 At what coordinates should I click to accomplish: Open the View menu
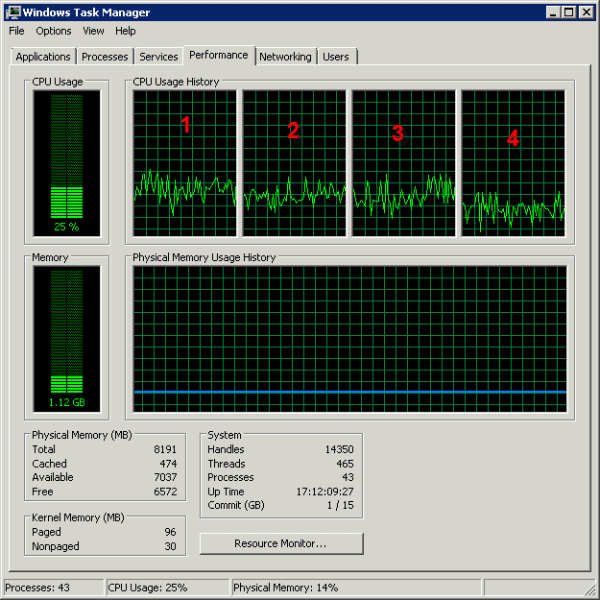point(93,31)
